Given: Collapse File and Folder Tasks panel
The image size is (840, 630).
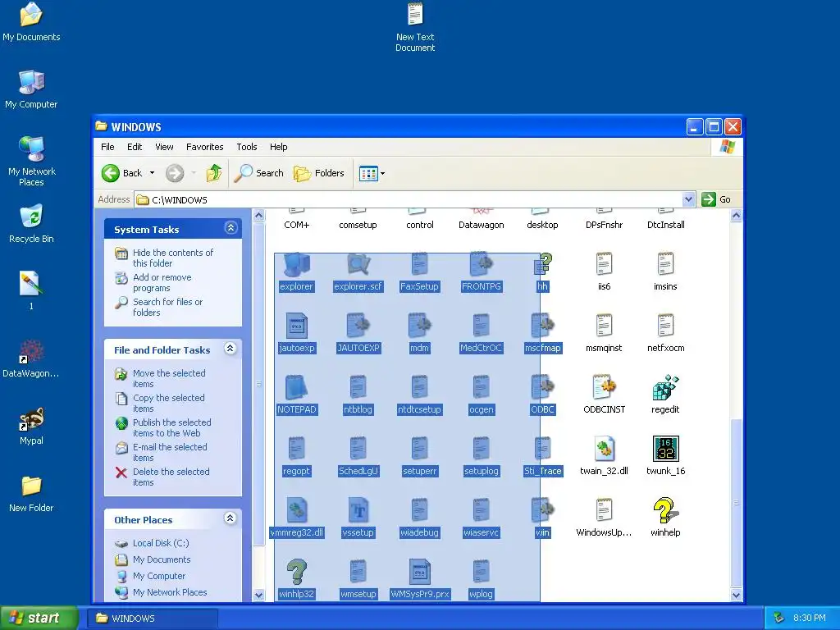Looking at the screenshot, I should (231, 349).
